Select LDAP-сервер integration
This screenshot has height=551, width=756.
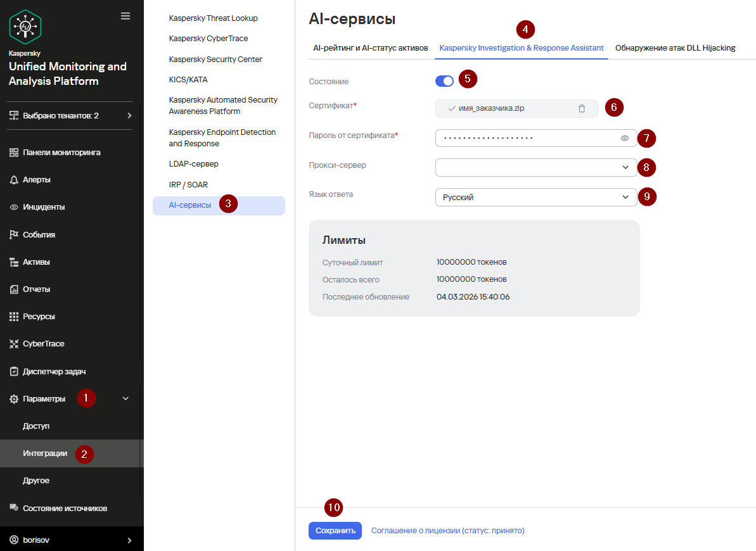tap(193, 164)
